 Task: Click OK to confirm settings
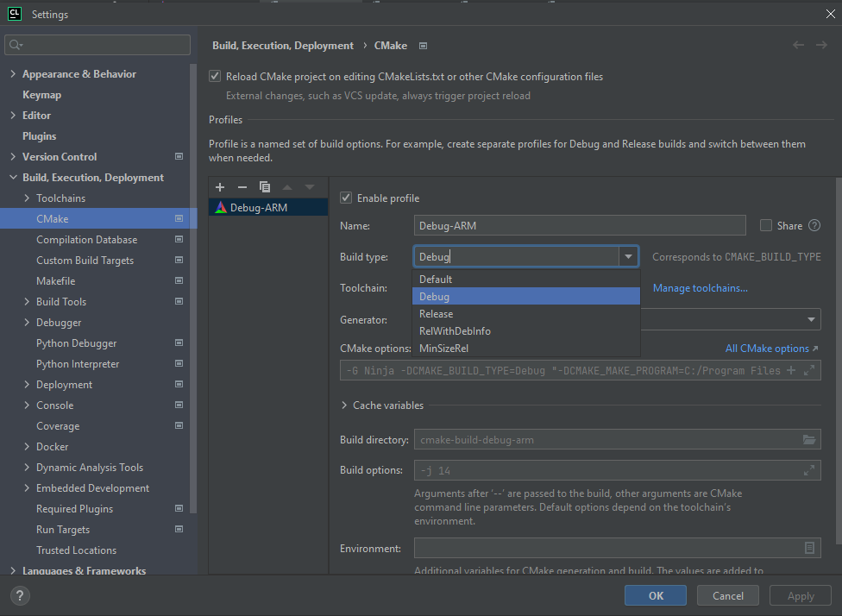point(655,595)
